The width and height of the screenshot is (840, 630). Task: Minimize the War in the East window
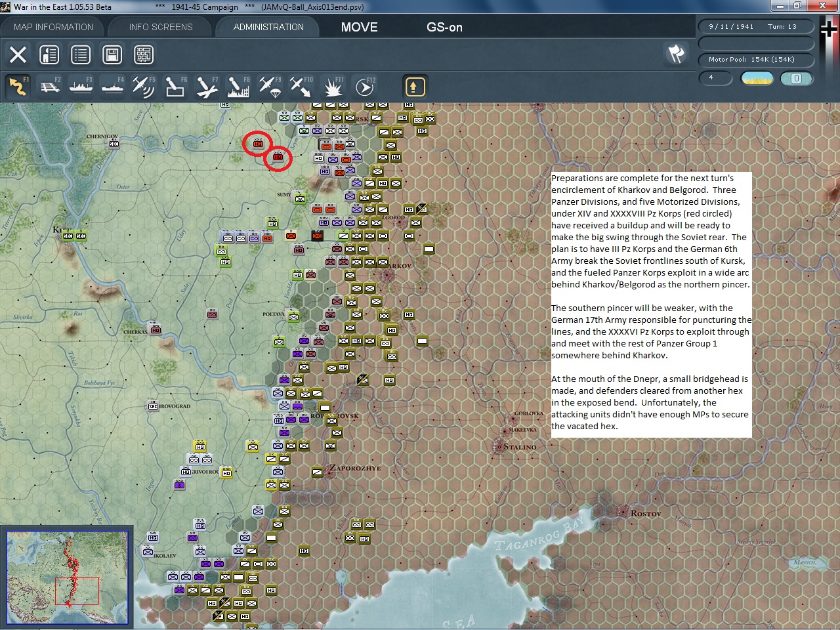(780, 6)
